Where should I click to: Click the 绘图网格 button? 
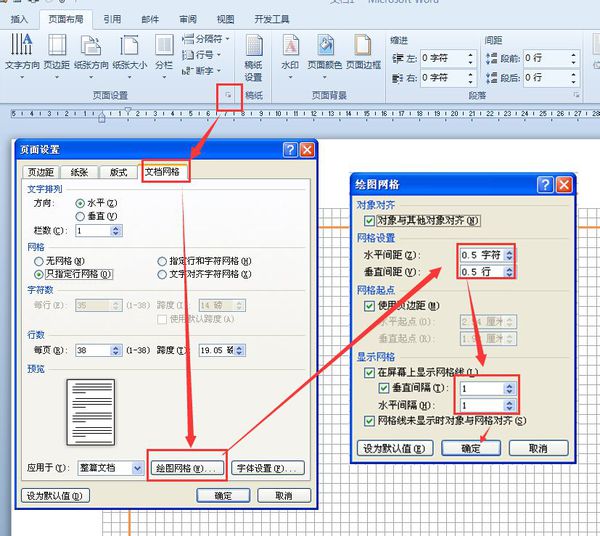187,468
